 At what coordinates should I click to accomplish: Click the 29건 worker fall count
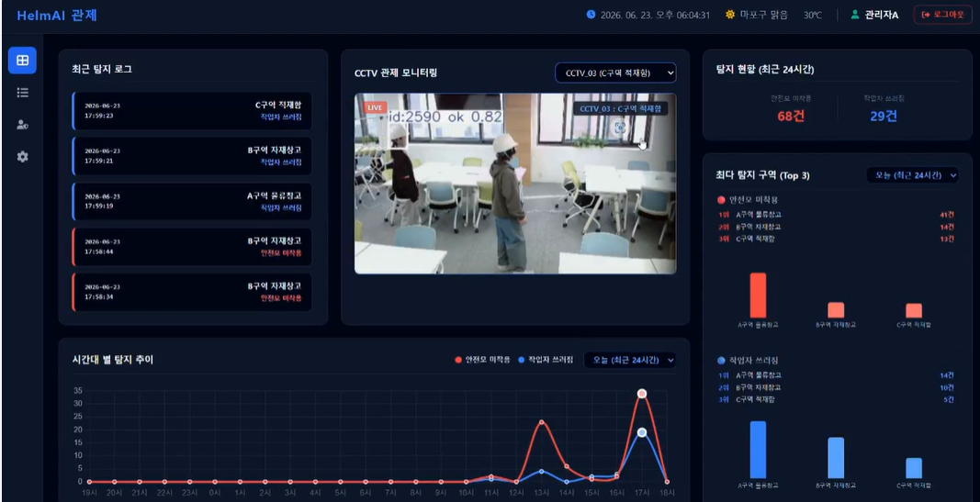point(884,117)
